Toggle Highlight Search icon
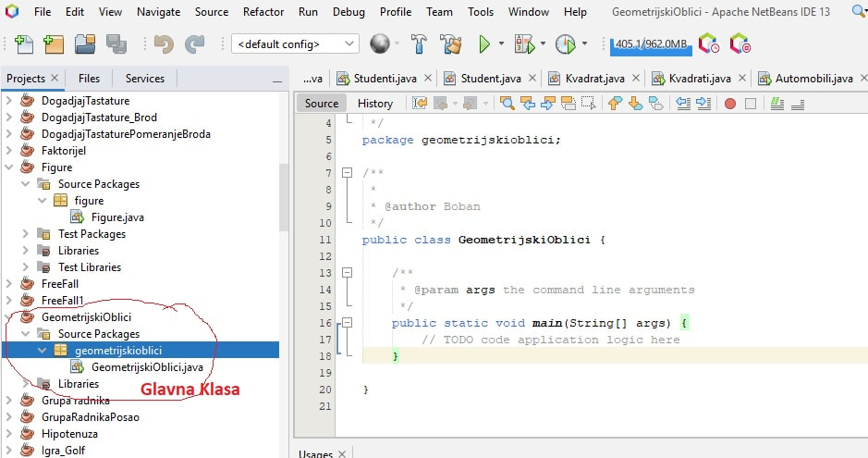 pyautogui.click(x=568, y=103)
